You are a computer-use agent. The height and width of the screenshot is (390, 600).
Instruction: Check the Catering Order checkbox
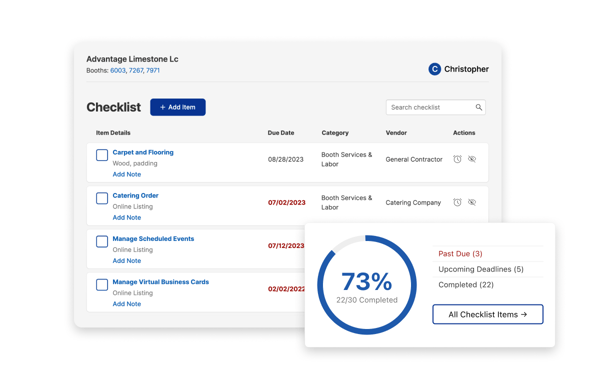pyautogui.click(x=102, y=198)
